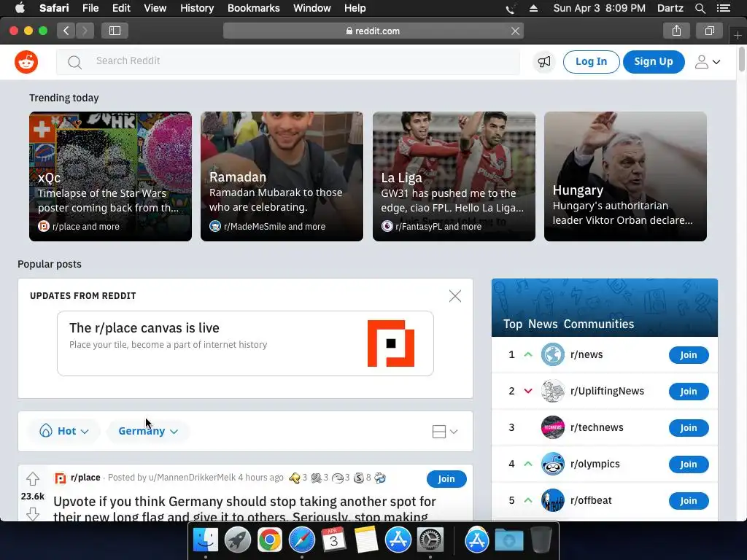The image size is (747, 560).
Task: Open the r/place canvas is live update
Action: 245,343
